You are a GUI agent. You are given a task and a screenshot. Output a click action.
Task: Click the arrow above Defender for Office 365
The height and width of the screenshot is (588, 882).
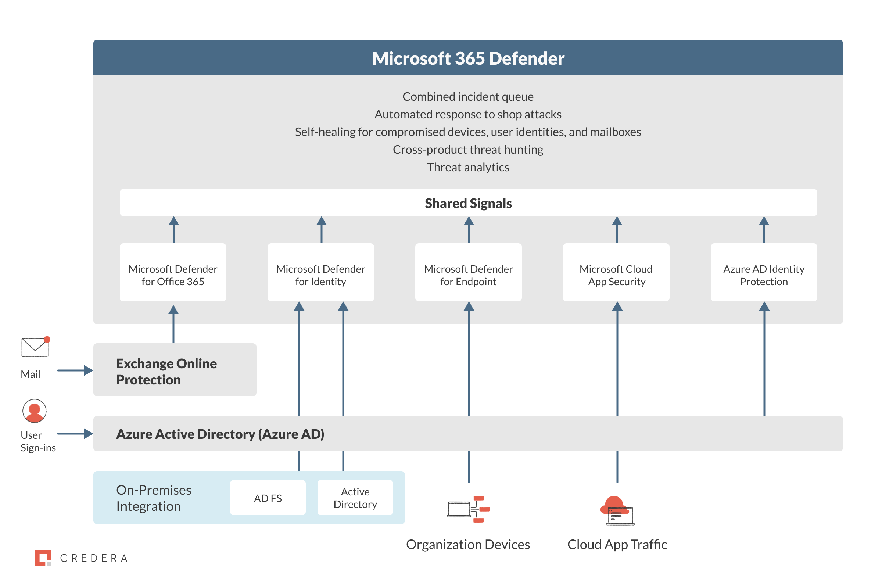(173, 229)
